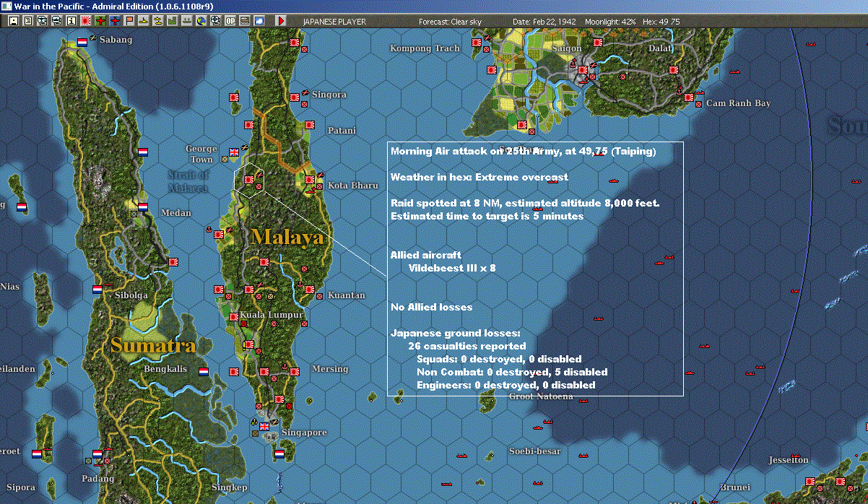Open the globe toolbar icon

pos(201,21)
